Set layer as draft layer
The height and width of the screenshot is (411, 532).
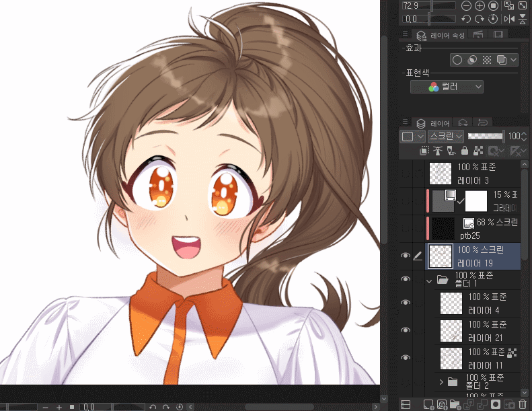(x=451, y=151)
